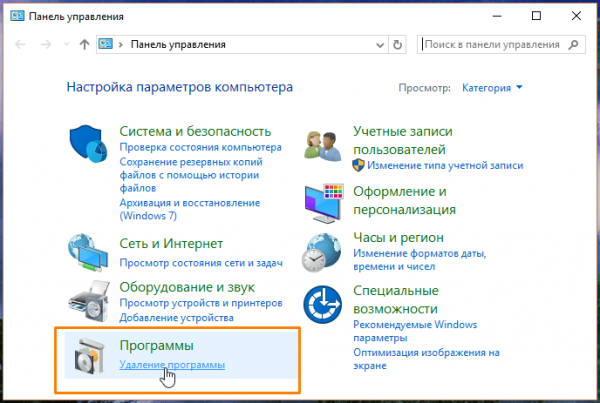Click Просмотр устройств и принтеров link
This screenshot has width=600, height=403.
201,303
